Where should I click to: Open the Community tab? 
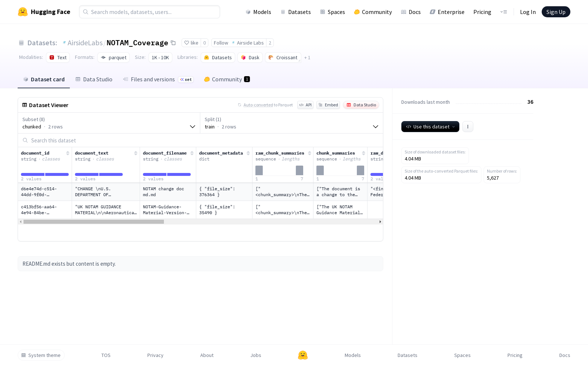click(227, 79)
